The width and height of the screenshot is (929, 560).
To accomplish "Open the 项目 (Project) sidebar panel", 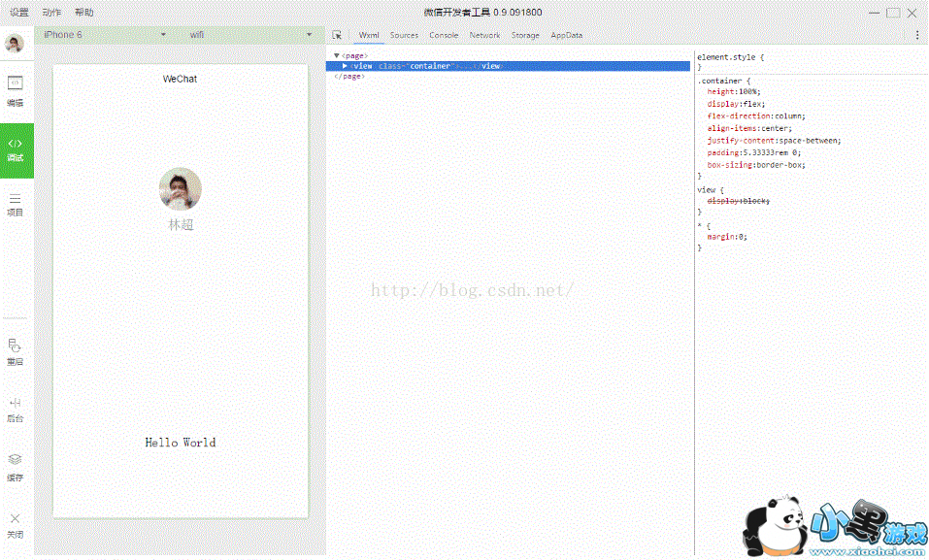I will [15, 203].
